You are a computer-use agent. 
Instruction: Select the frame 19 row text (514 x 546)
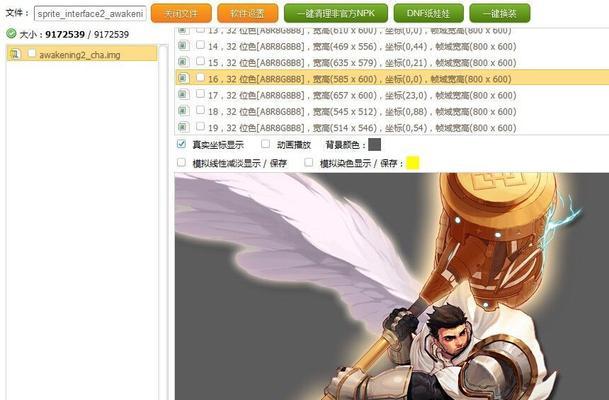[x=362, y=128]
